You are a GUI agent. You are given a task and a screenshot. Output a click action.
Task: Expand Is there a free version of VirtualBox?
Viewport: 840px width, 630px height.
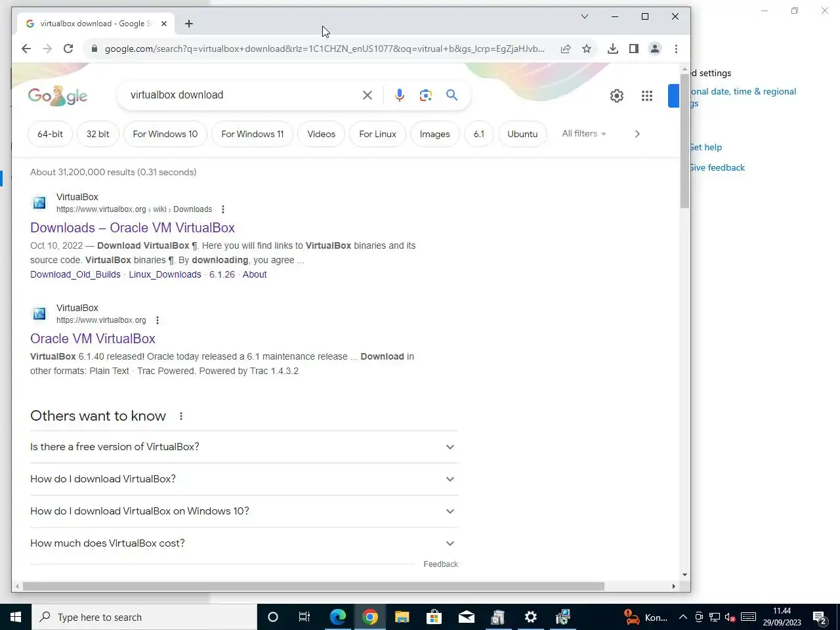click(x=244, y=447)
